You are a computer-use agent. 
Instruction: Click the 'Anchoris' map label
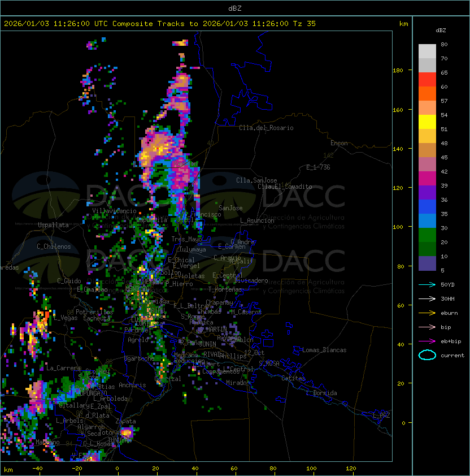click(x=132, y=385)
